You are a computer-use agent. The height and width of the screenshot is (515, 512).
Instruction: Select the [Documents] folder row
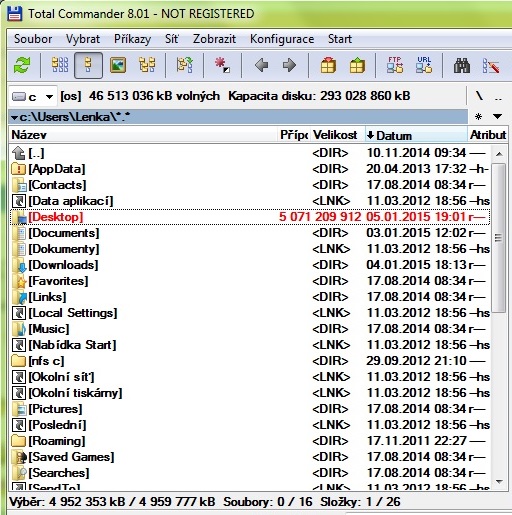tap(250, 233)
